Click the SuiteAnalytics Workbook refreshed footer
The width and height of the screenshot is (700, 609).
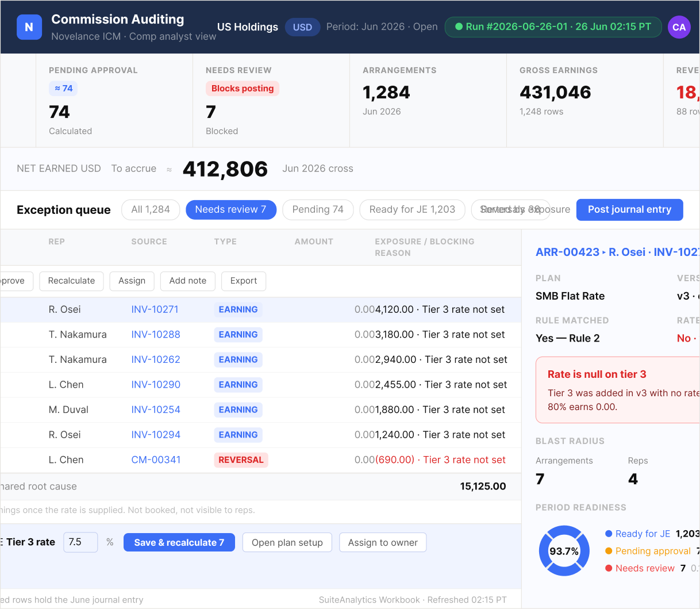[x=413, y=600]
